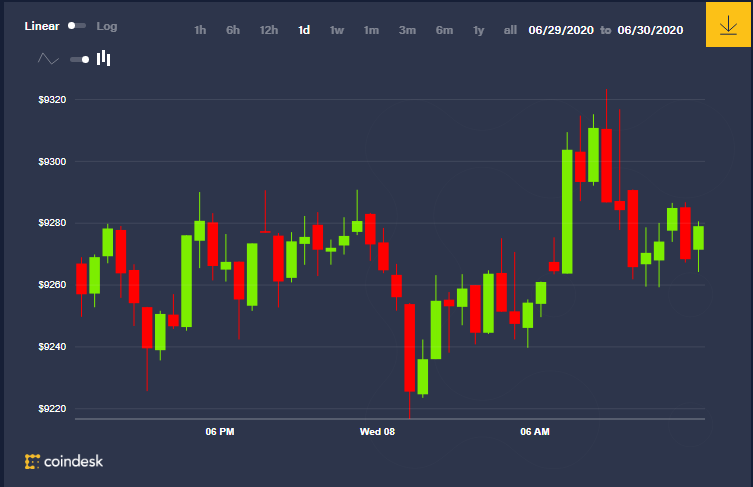Click the $9220 axis label
Viewport: 753px width, 487px height.
coord(52,409)
